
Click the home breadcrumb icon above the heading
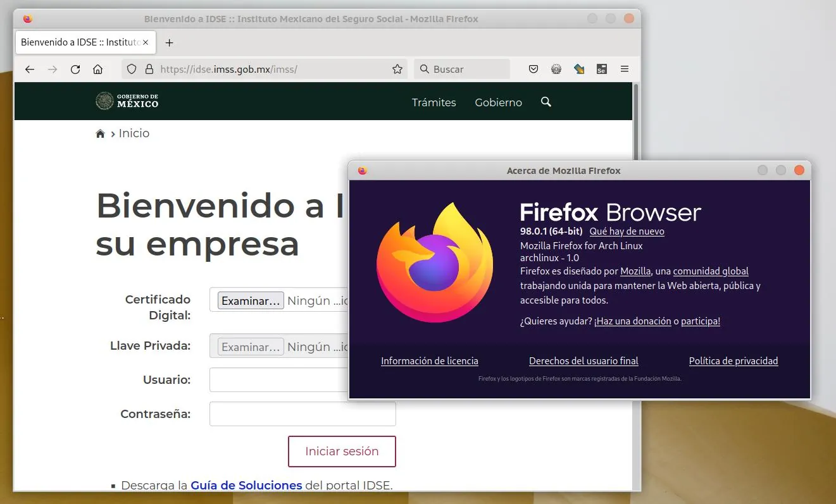point(100,133)
